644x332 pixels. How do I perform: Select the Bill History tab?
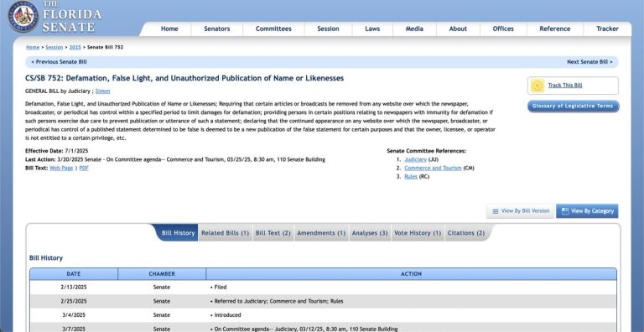(177, 233)
